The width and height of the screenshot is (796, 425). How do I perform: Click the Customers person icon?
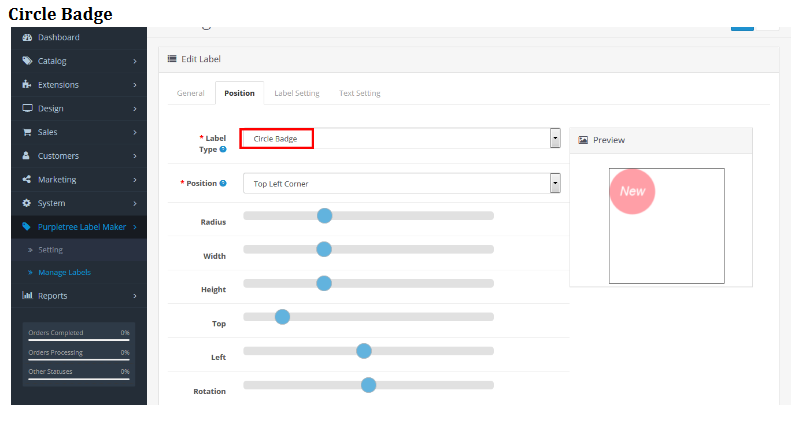[26, 155]
